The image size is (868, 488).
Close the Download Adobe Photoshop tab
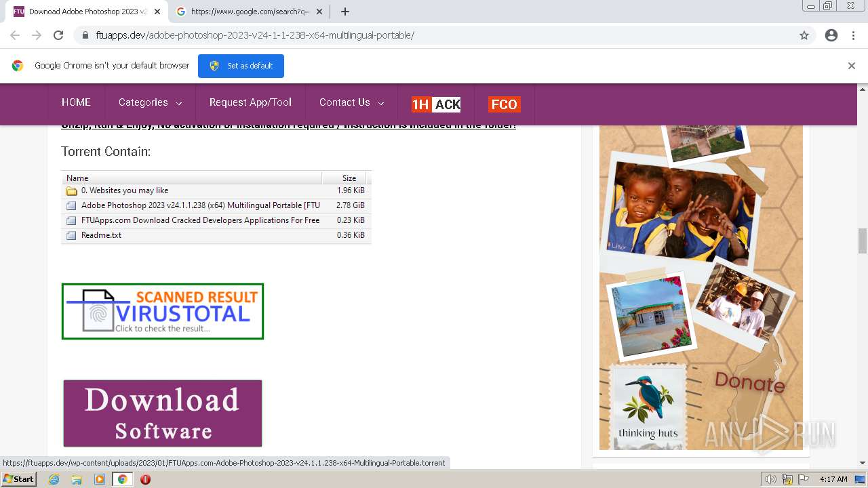point(157,12)
